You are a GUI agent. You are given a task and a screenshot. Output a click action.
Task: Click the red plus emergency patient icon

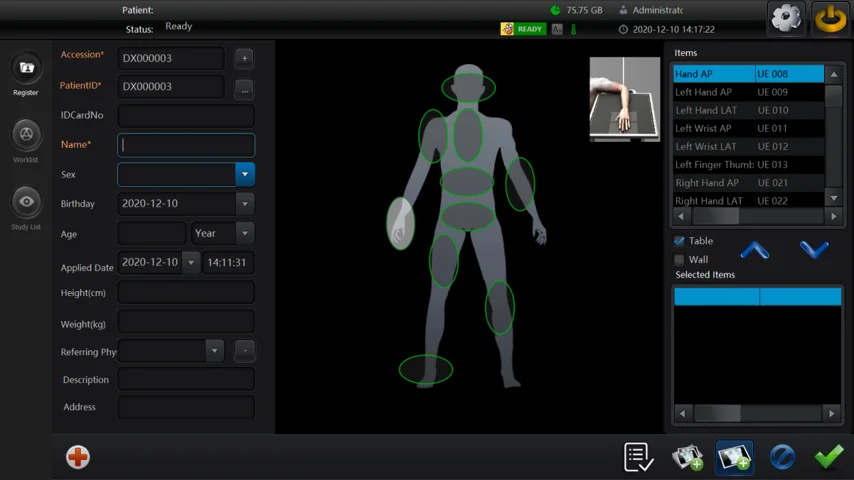click(78, 457)
